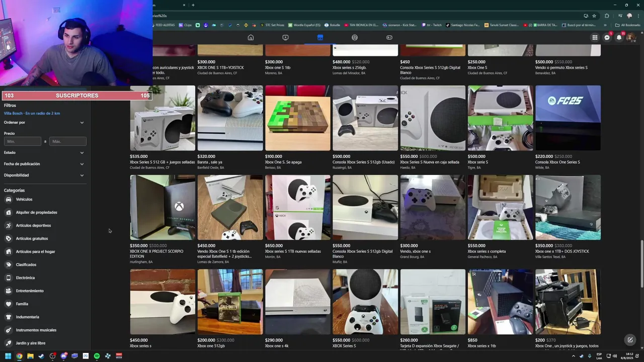This screenshot has width=644, height=362.
Task: Open the Call of Duty Xbox one listing photo
Action: (x=230, y=302)
